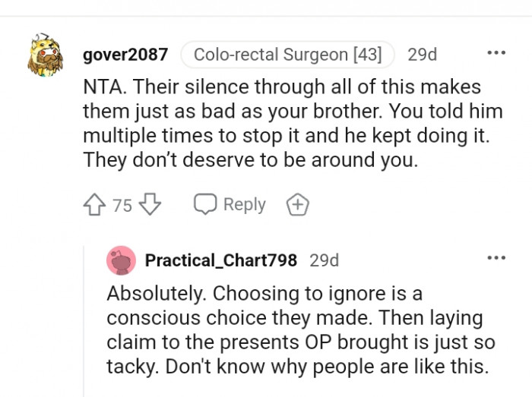
Task: Collapse the reply thread line under gover2087
Action: pos(84,319)
